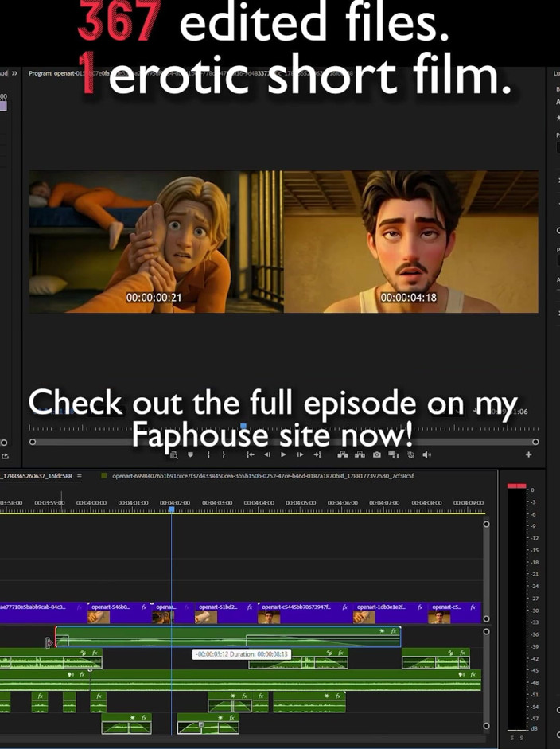Click 00:04:08:00 on the timeline ruler
The image size is (560, 749).
coord(426,503)
